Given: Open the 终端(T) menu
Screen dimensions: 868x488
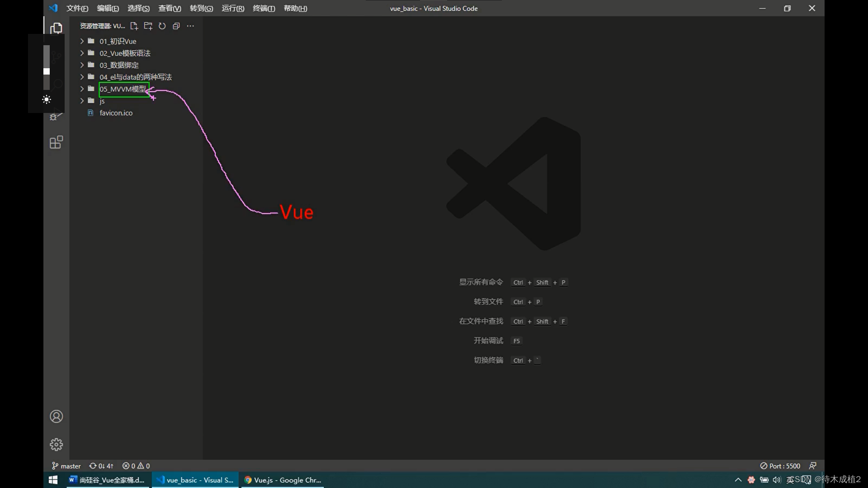Looking at the screenshot, I should coord(264,8).
